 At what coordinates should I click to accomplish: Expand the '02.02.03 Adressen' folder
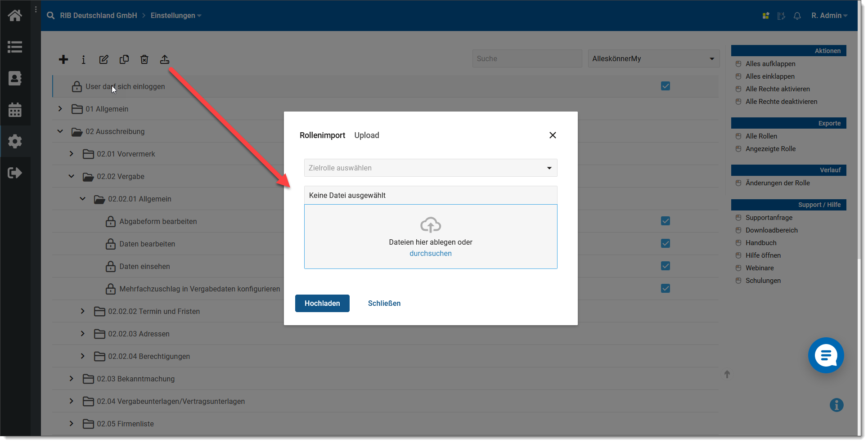[83, 334]
